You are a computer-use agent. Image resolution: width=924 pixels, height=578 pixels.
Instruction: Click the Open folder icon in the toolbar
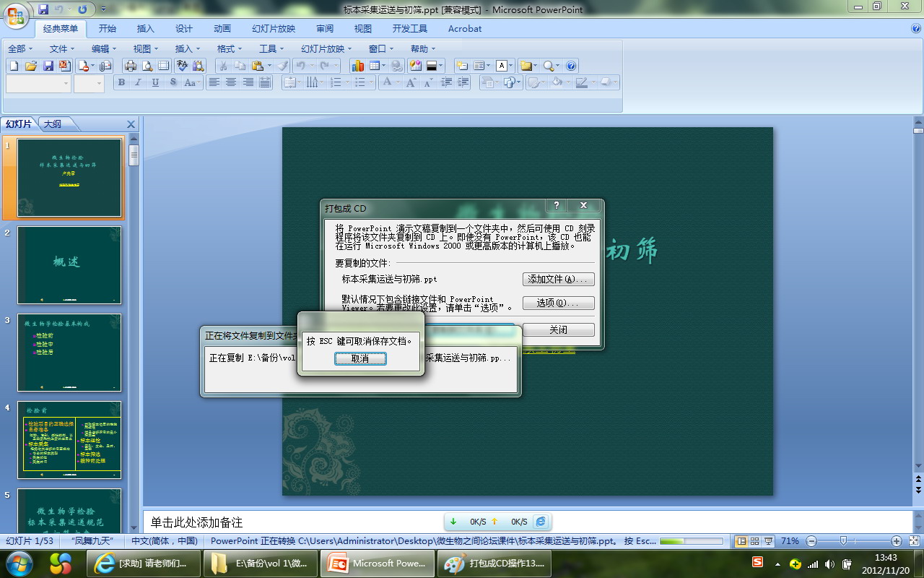coord(31,66)
